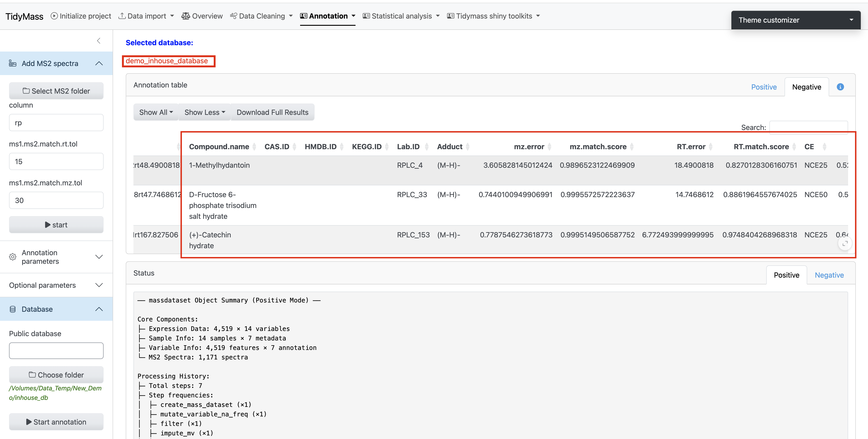868x439 pixels.
Task: Click the Public database input box
Action: (56, 351)
